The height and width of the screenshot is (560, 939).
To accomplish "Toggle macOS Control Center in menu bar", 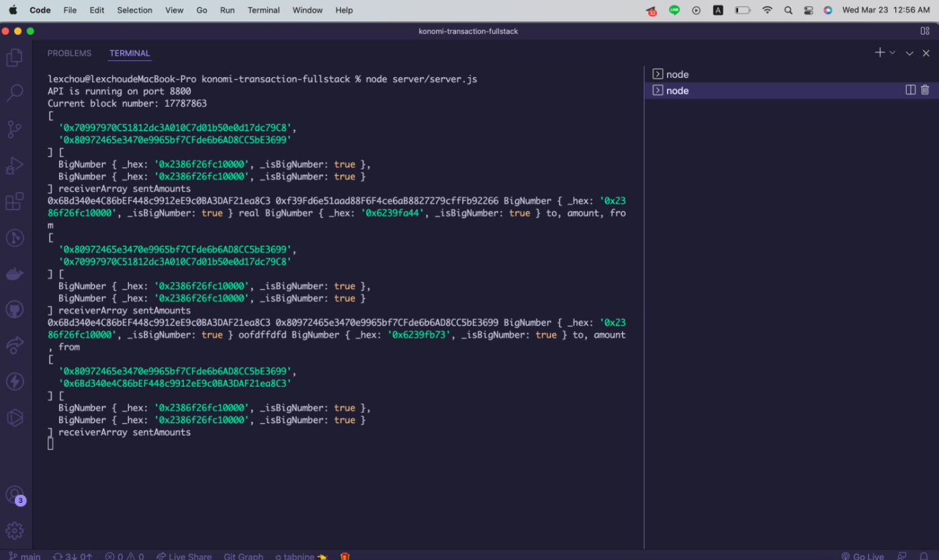I will [x=808, y=10].
